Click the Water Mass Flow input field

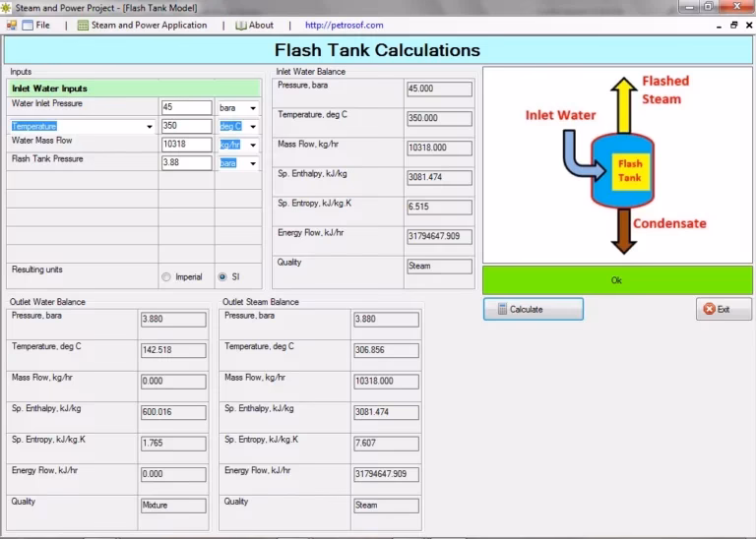(x=186, y=145)
